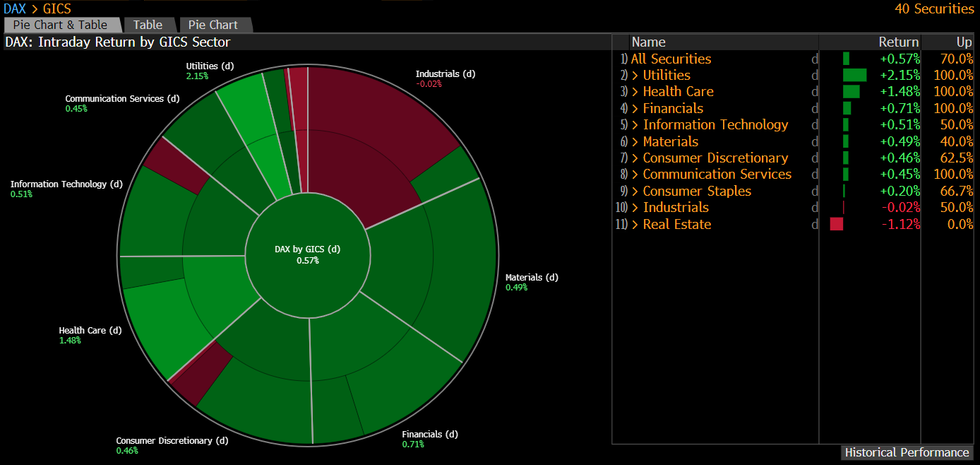Select the Pie Chart & Table tab
The height and width of the screenshot is (465, 980).
60,25
